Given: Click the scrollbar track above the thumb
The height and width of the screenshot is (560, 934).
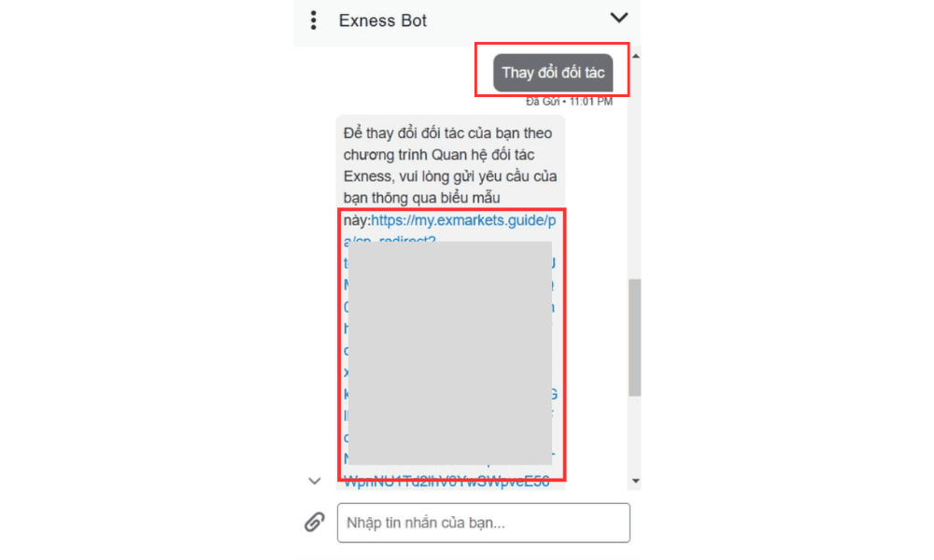Looking at the screenshot, I should (x=635, y=170).
